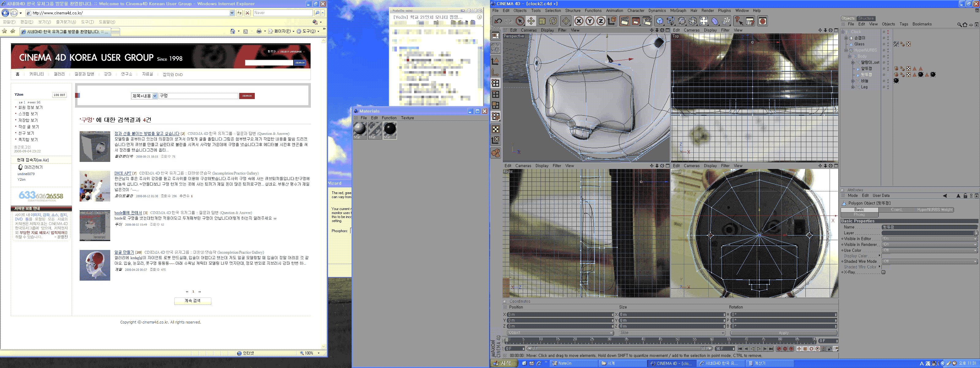Click the black material swatch in Materials
The height and width of the screenshot is (368, 980).
pyautogui.click(x=390, y=130)
